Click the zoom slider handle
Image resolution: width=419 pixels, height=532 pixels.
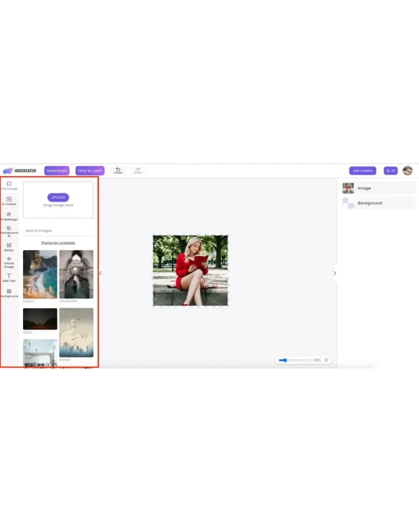click(285, 360)
